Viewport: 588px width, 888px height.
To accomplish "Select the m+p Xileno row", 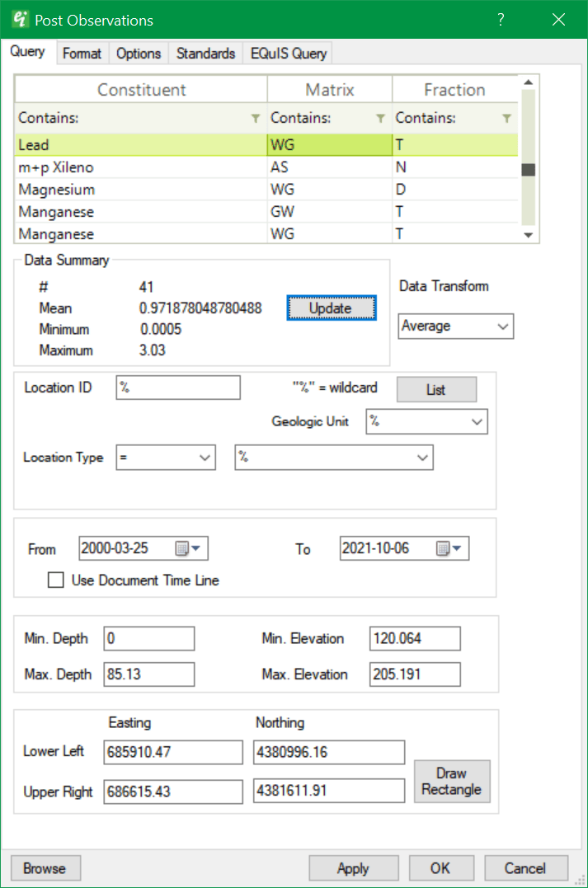I will (x=266, y=167).
